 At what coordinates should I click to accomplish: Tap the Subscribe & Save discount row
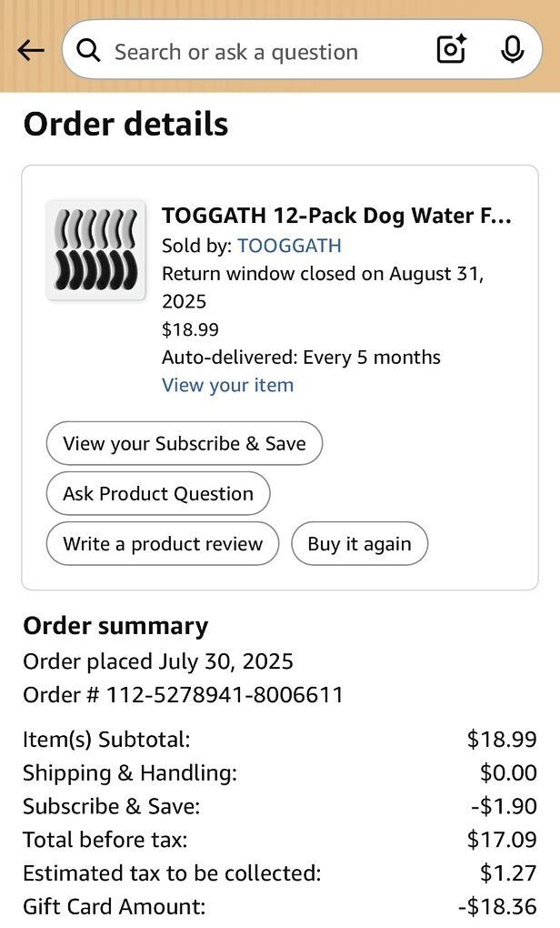279,806
